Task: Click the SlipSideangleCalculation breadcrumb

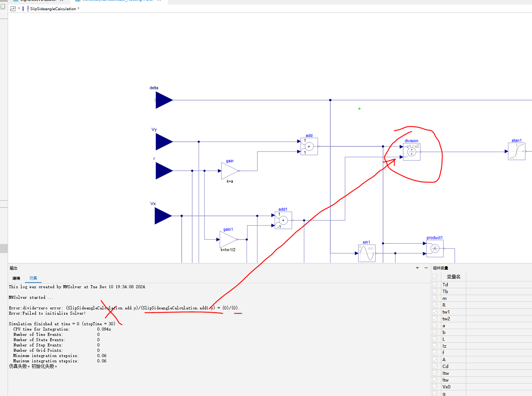Action: [53, 9]
